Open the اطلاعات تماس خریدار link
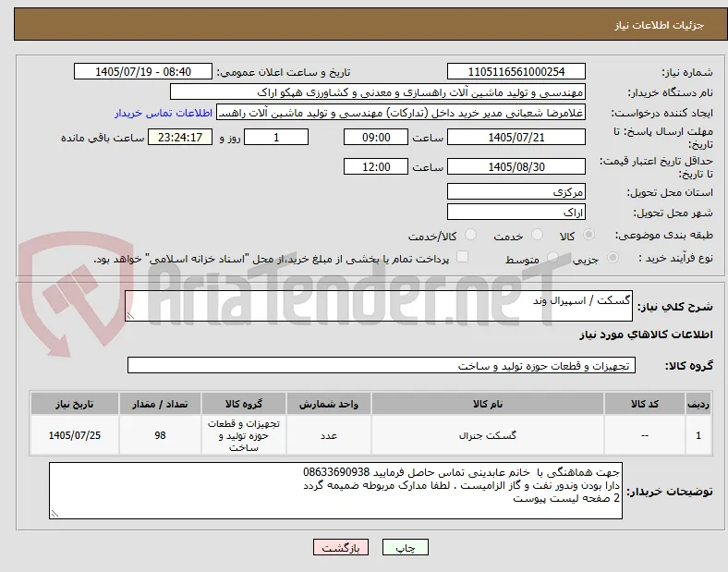The image size is (728, 572). click(164, 113)
